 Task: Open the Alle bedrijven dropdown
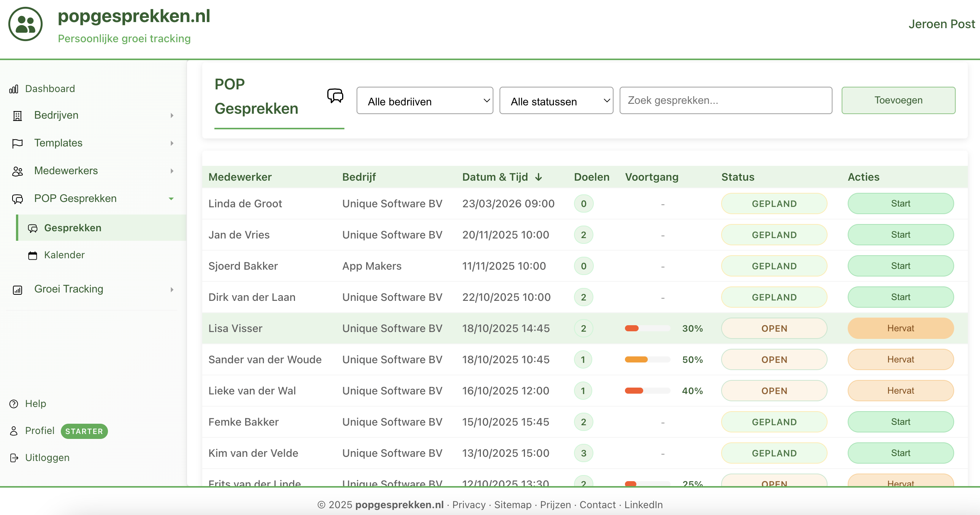point(425,101)
